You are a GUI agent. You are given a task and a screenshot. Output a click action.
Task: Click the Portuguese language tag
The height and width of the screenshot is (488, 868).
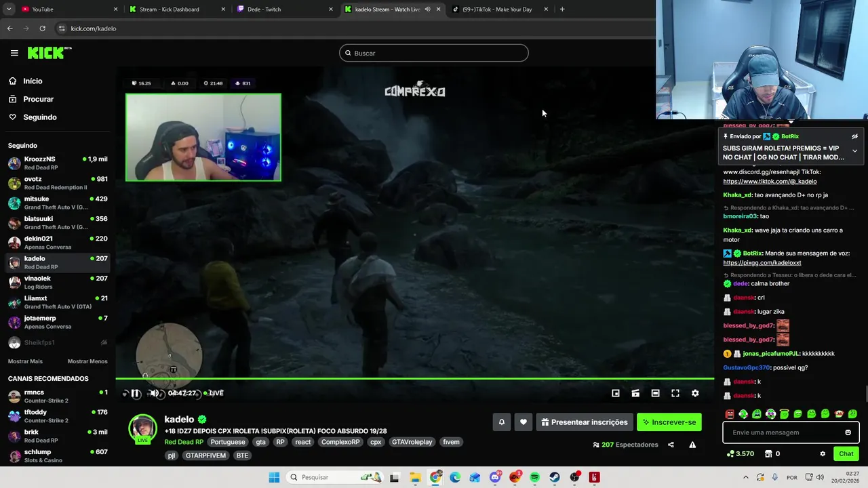228,442
